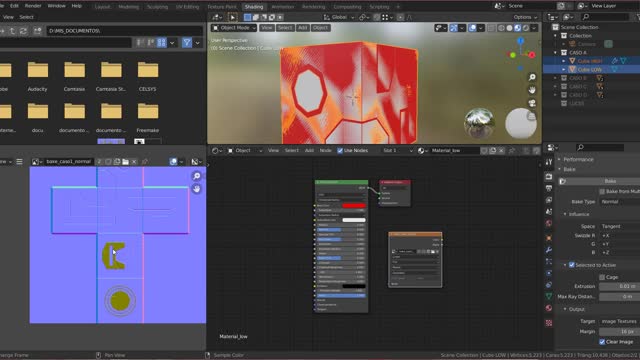Open the Render menu
640x360 pixels.
pyautogui.click(x=33, y=6)
